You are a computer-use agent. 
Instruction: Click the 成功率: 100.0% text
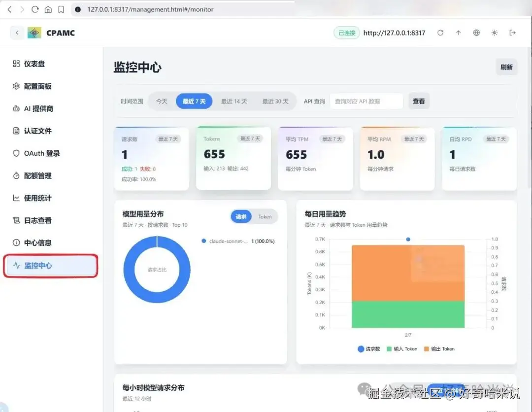139,179
